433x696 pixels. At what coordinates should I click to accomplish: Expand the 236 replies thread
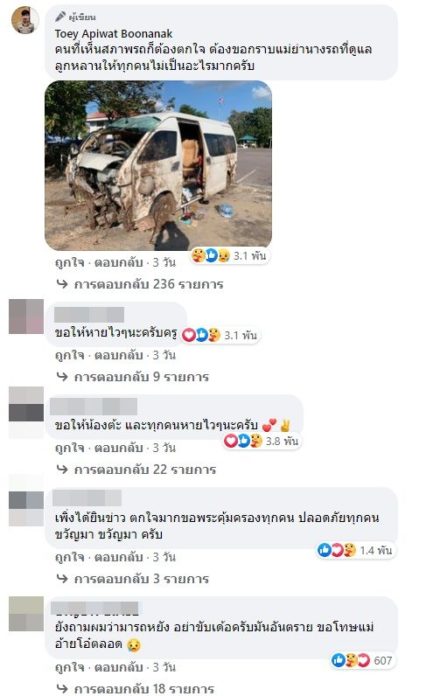coord(140,284)
